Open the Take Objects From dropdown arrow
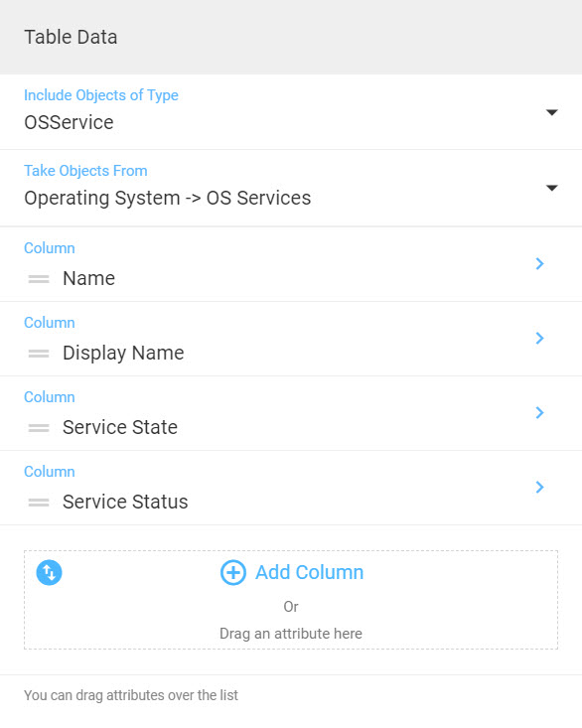 [x=551, y=188]
